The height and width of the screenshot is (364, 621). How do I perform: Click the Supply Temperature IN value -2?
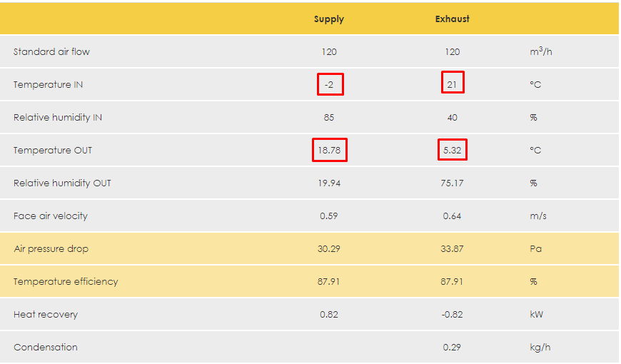coord(329,85)
